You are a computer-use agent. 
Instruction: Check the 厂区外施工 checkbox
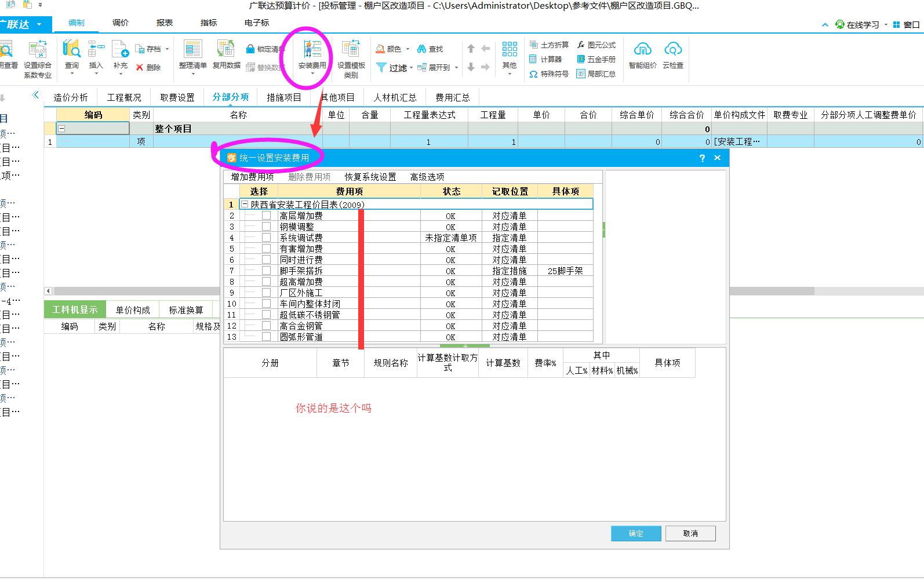[x=266, y=293]
